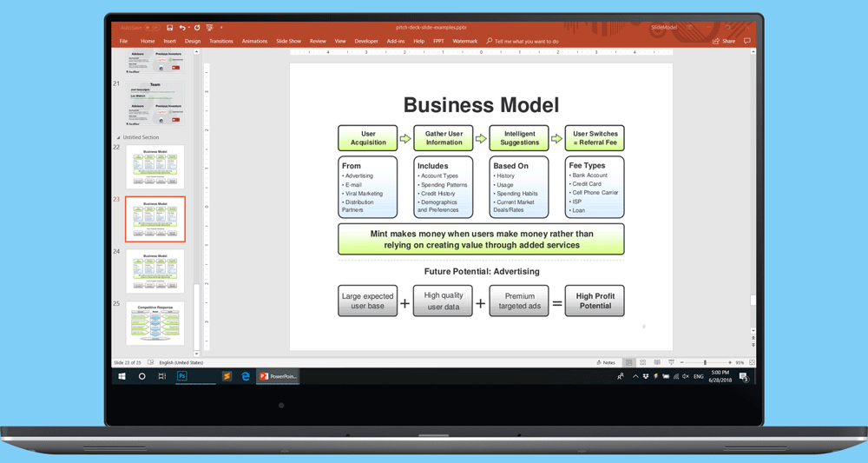Open the Add-ins tab
Screen dimensions: 868x463
(395, 41)
